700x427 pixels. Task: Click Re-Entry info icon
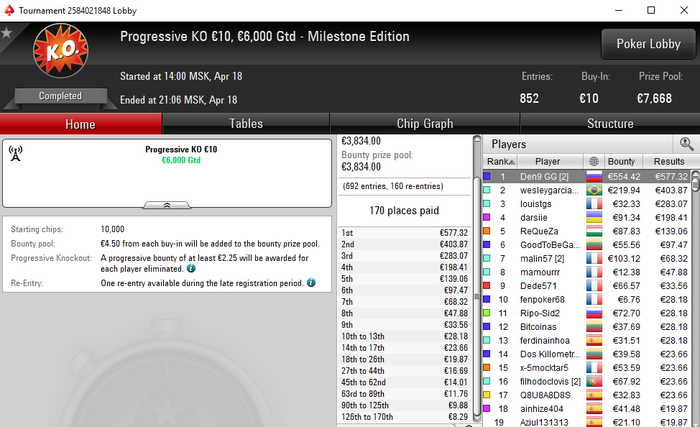click(x=311, y=283)
